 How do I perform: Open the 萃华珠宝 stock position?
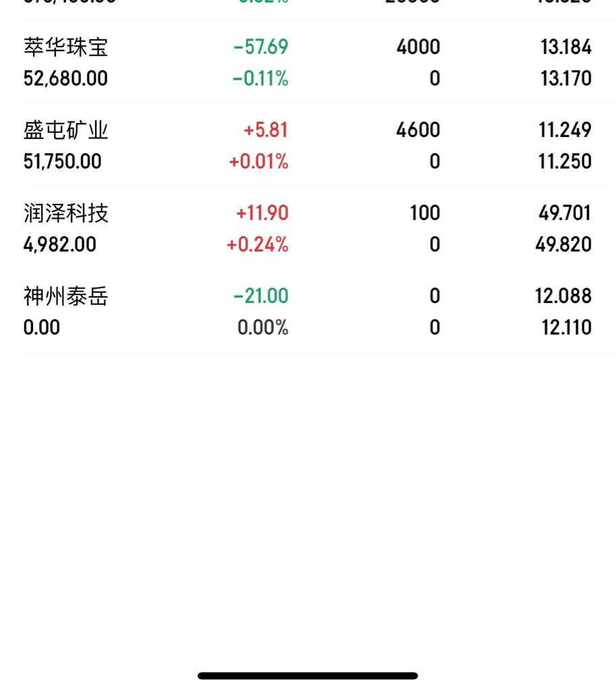pyautogui.click(x=66, y=47)
